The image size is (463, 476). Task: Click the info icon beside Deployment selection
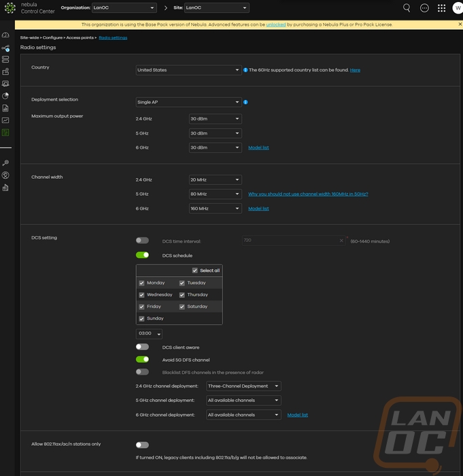coord(245,102)
